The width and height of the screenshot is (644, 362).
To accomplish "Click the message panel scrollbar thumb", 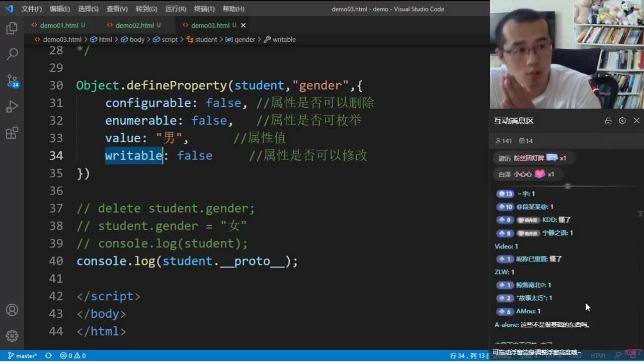I will (x=640, y=214).
